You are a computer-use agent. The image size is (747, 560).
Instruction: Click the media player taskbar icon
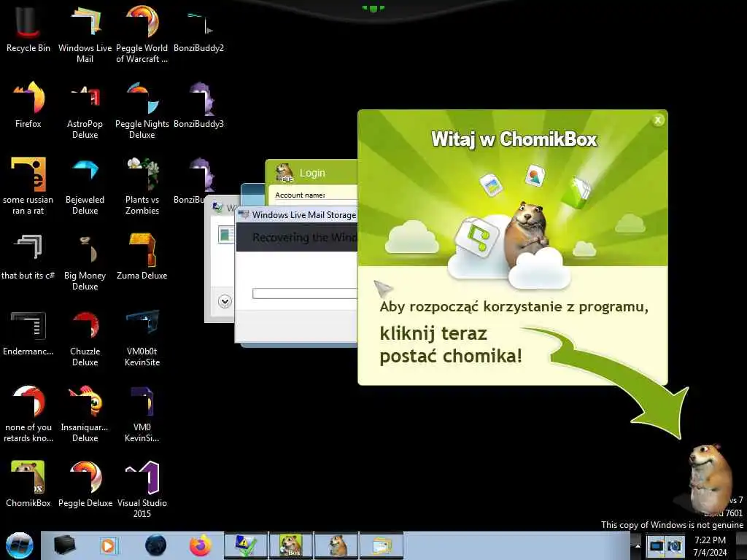[109, 545]
